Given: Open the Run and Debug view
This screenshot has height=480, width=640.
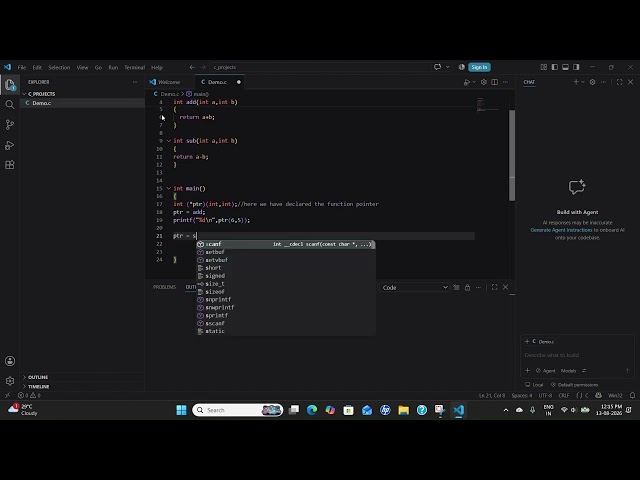Looking at the screenshot, I should coord(10,145).
